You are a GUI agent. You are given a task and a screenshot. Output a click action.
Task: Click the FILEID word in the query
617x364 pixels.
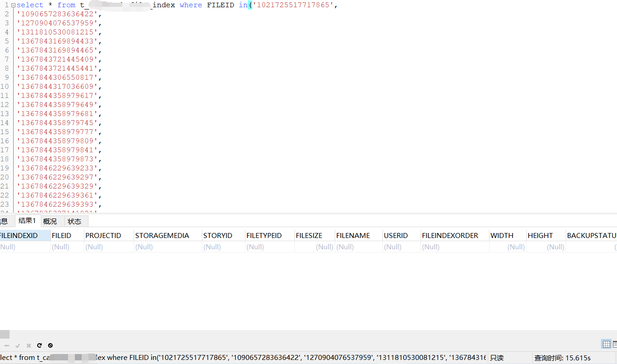[220, 5]
